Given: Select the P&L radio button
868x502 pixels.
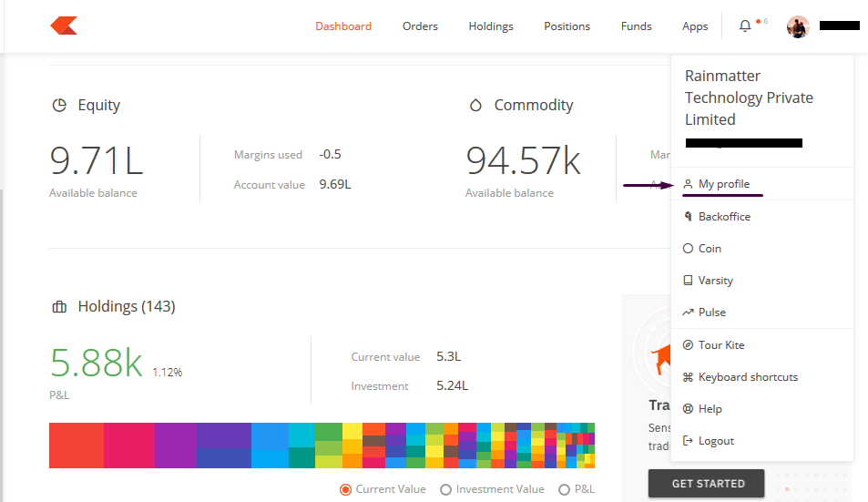Looking at the screenshot, I should click(564, 489).
